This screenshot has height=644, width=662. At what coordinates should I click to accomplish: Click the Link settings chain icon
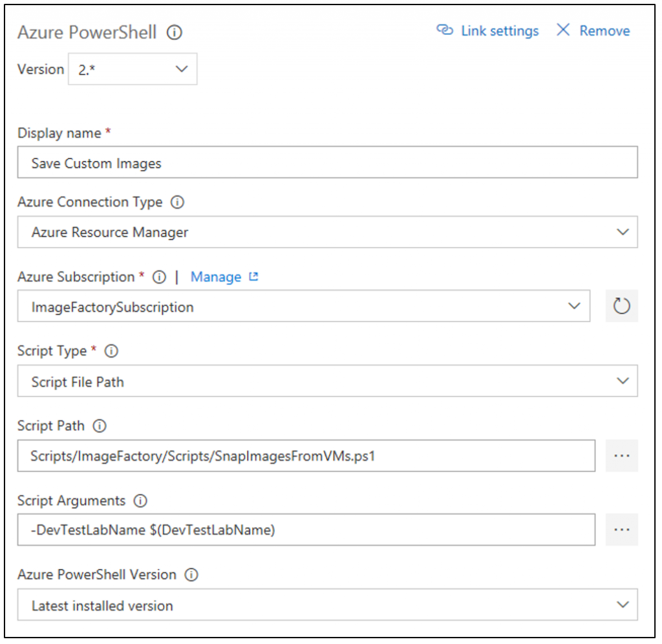[x=445, y=30]
